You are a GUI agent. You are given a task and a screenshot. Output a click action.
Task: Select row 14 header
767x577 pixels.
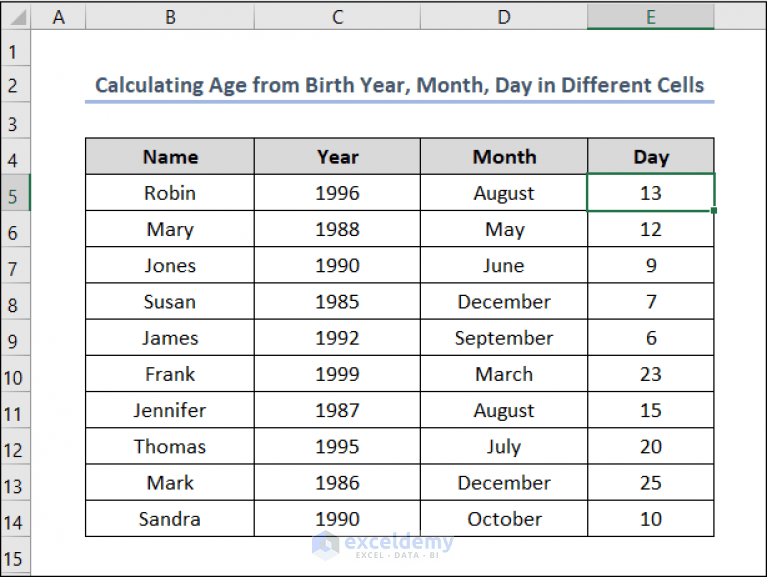[15, 519]
